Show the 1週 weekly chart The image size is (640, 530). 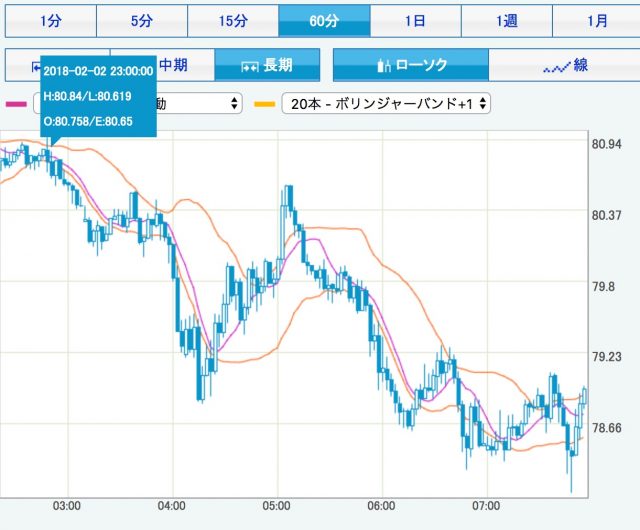point(506,20)
